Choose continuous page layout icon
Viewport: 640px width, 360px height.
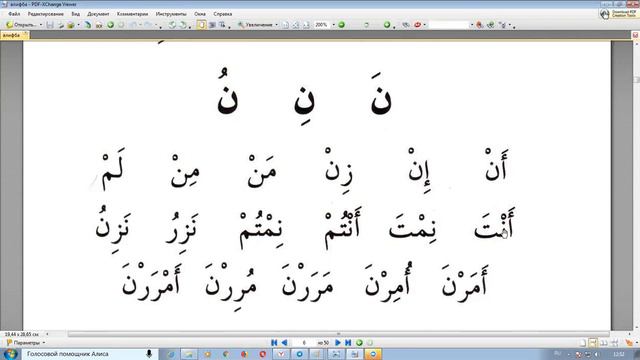tap(593, 343)
